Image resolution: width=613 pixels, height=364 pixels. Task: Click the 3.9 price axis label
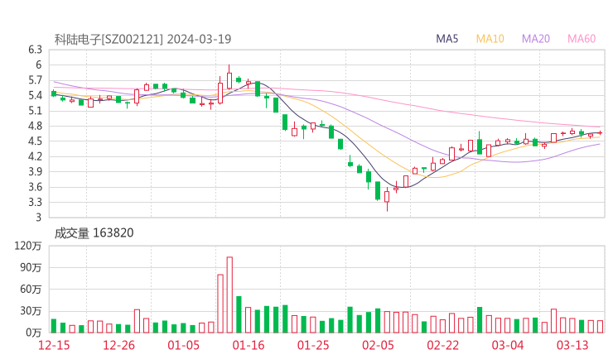coord(35,171)
